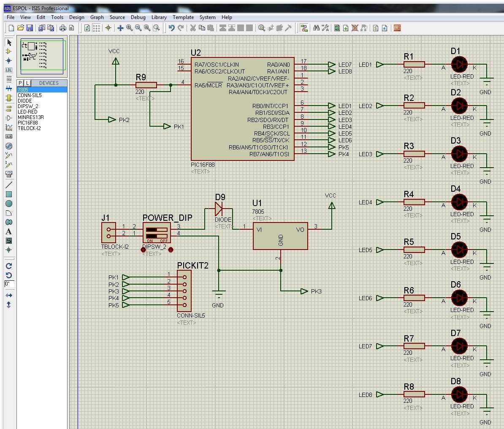The width and height of the screenshot is (504, 429).
Task: Select the 2D closed path tool
Action: point(9,222)
